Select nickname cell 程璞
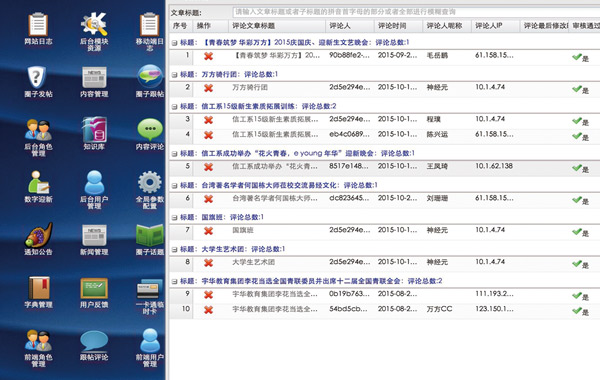 (434, 119)
